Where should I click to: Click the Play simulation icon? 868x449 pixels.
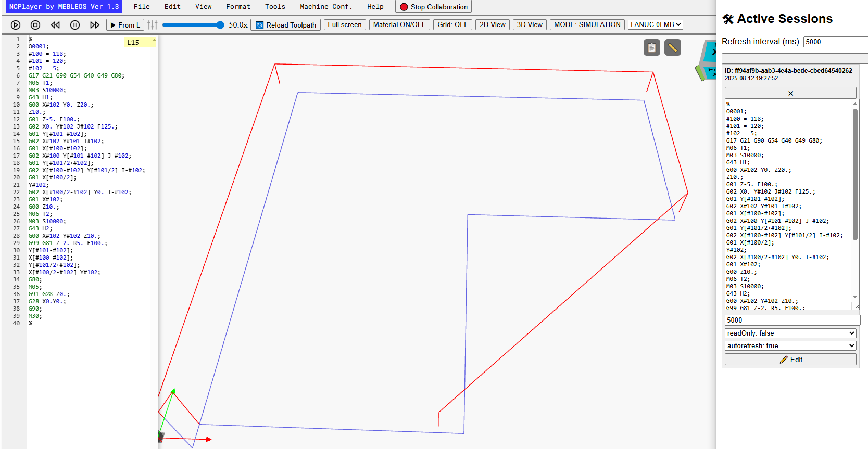click(x=16, y=25)
